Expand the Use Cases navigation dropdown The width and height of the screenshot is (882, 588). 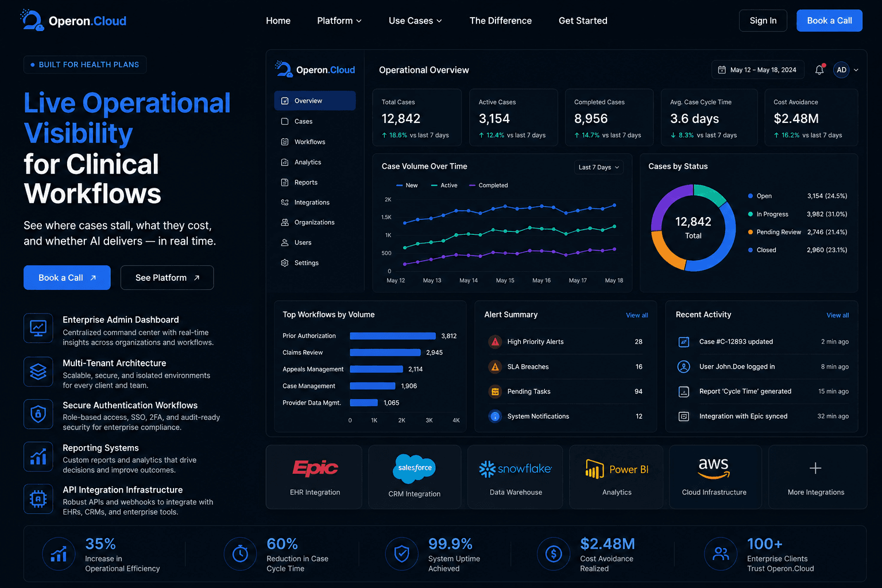(x=415, y=21)
